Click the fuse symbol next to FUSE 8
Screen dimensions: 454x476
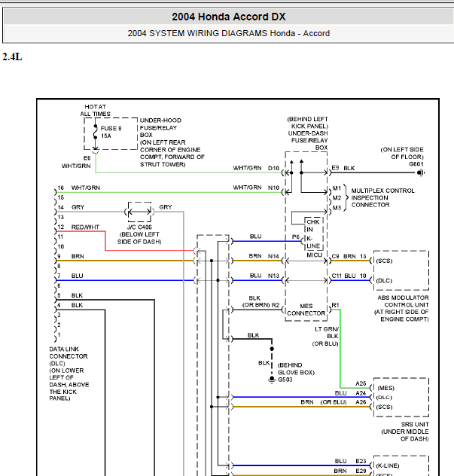click(x=96, y=132)
